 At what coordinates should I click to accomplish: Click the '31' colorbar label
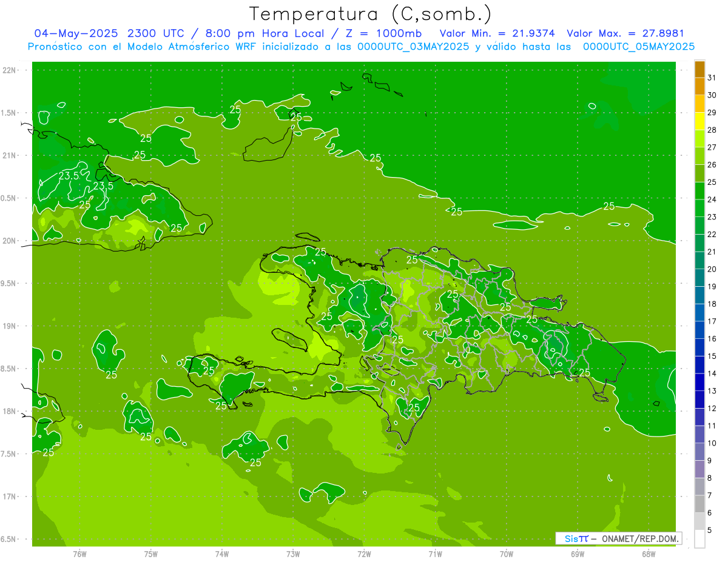[x=712, y=78]
